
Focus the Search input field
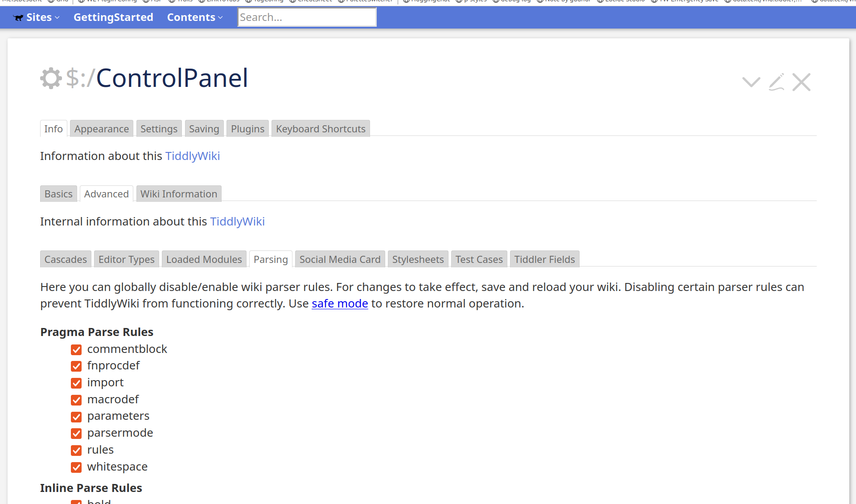[x=307, y=17]
